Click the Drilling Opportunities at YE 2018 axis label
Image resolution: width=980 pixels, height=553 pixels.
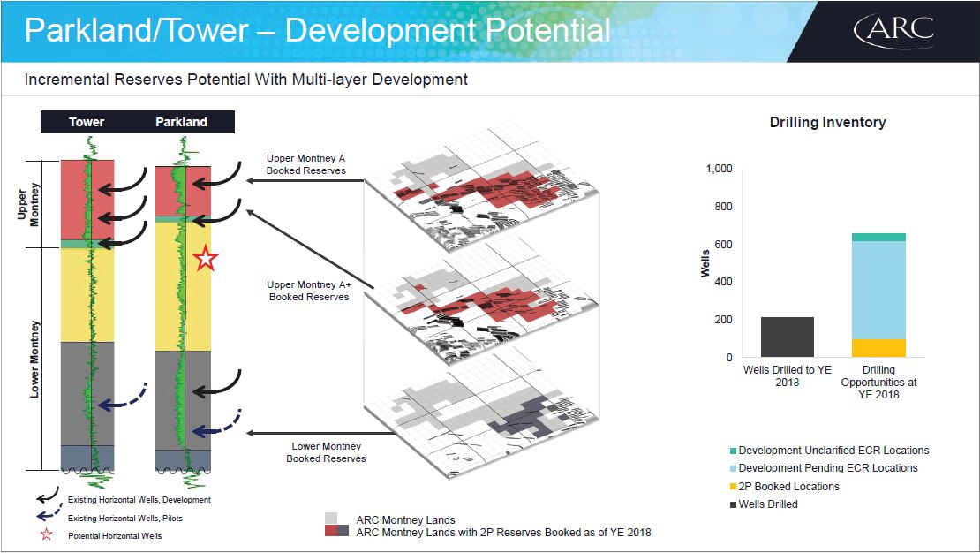pyautogui.click(x=878, y=383)
